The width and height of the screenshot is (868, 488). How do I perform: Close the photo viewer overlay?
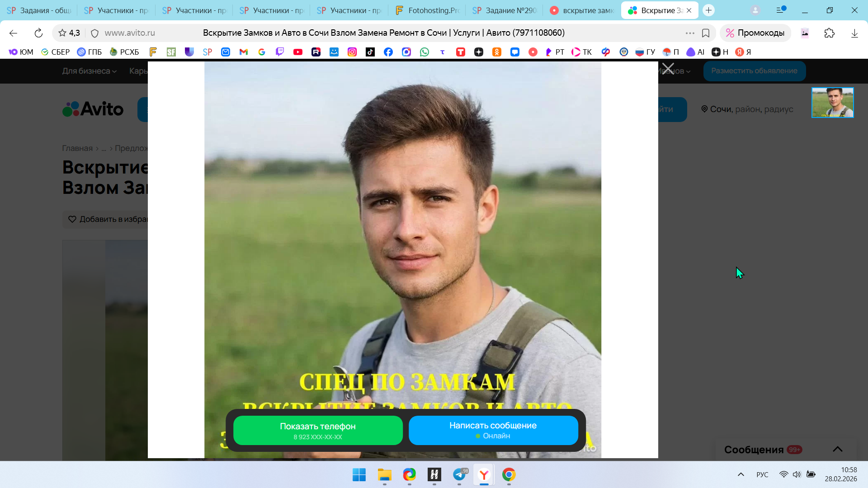point(668,69)
